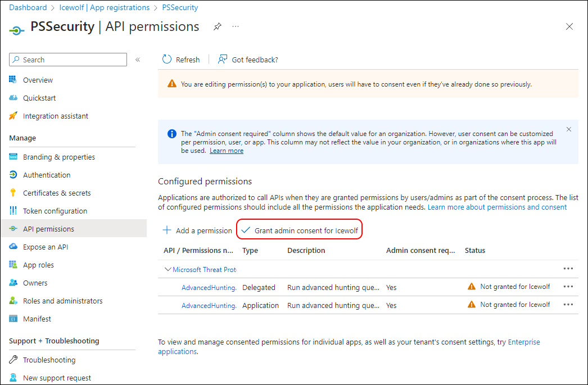Click Got feedback? button
This screenshot has width=588, height=385.
[x=248, y=60]
